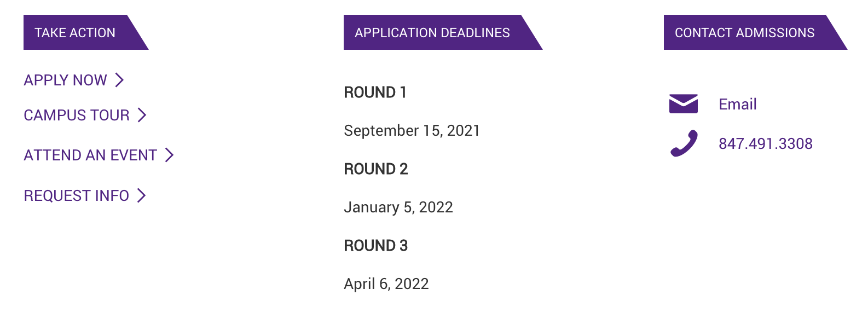The height and width of the screenshot is (312, 868).
Task: Click the Take Action header banner
Action: [86, 32]
